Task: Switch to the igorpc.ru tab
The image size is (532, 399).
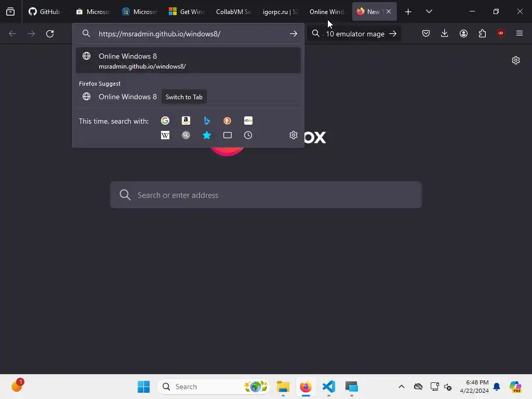Action: (280, 11)
